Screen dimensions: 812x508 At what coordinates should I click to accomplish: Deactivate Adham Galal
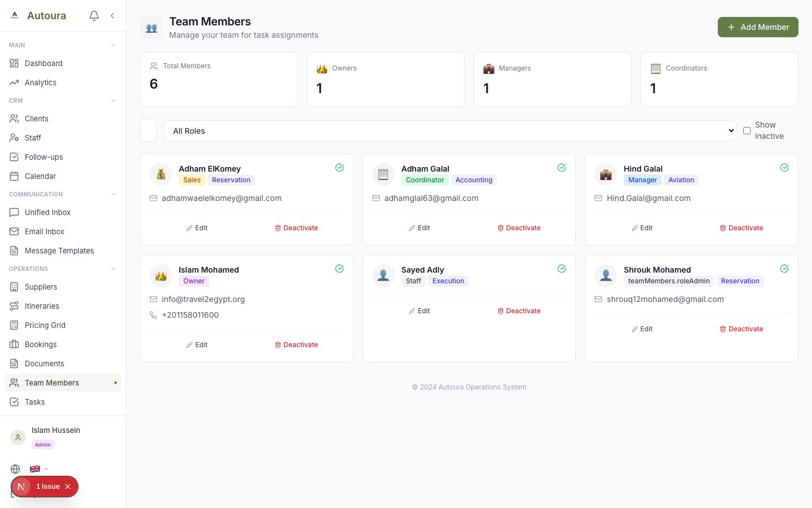tap(519, 228)
